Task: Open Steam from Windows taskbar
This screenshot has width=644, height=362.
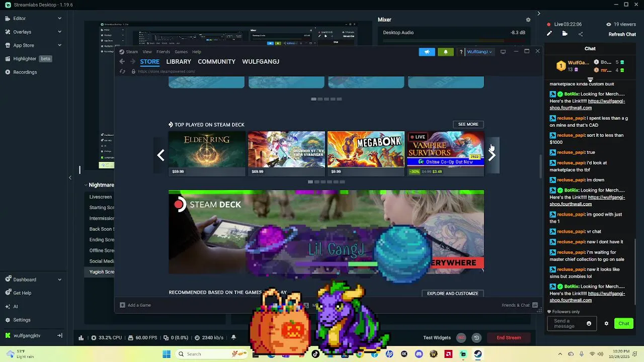Action: tap(478, 354)
